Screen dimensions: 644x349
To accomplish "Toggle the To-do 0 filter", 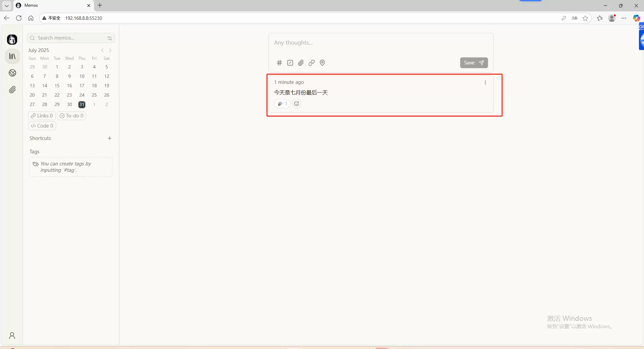I will (x=71, y=116).
